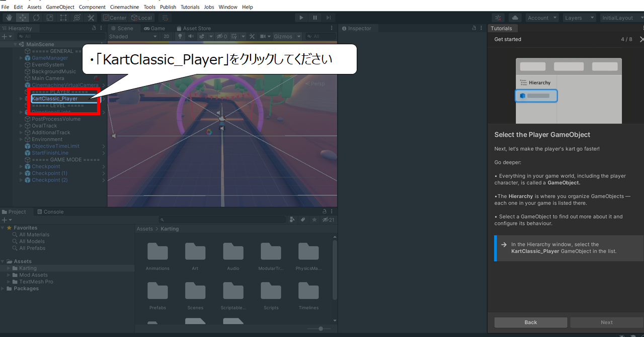The width and height of the screenshot is (644, 337).
Task: Toggle 2D view mode
Action: coord(167,36)
